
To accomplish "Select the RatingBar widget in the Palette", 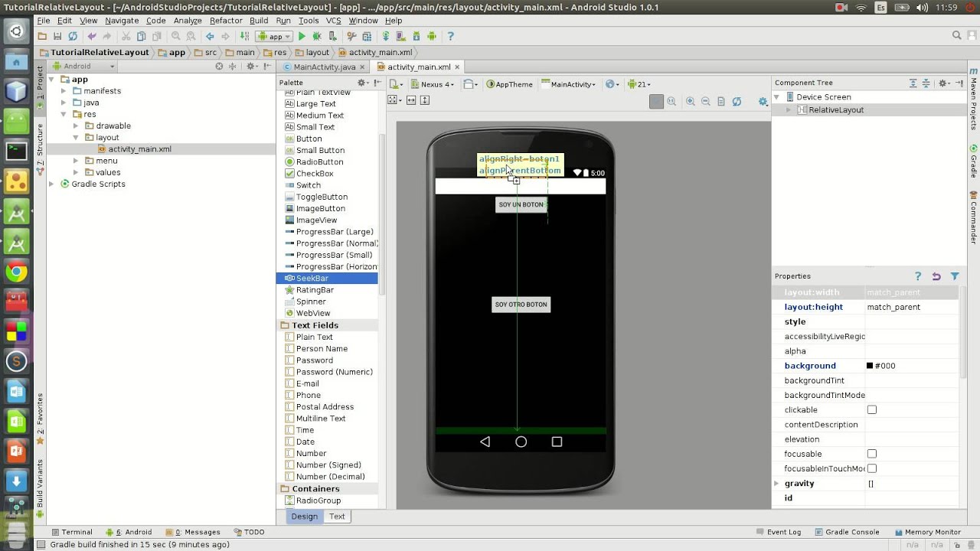I will pyautogui.click(x=327, y=290).
